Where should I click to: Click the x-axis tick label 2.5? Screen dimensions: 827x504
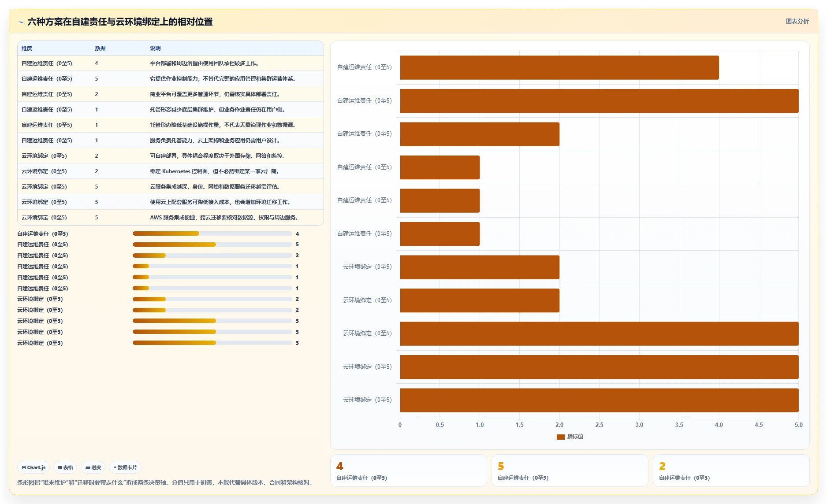599,425
